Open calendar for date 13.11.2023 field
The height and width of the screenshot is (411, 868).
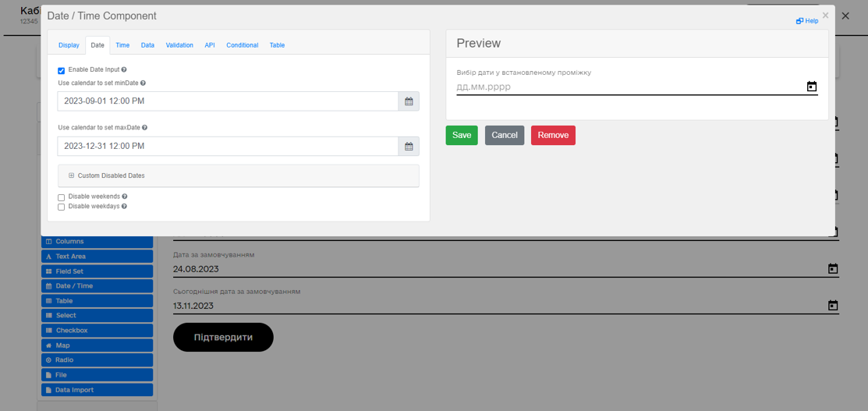(832, 306)
